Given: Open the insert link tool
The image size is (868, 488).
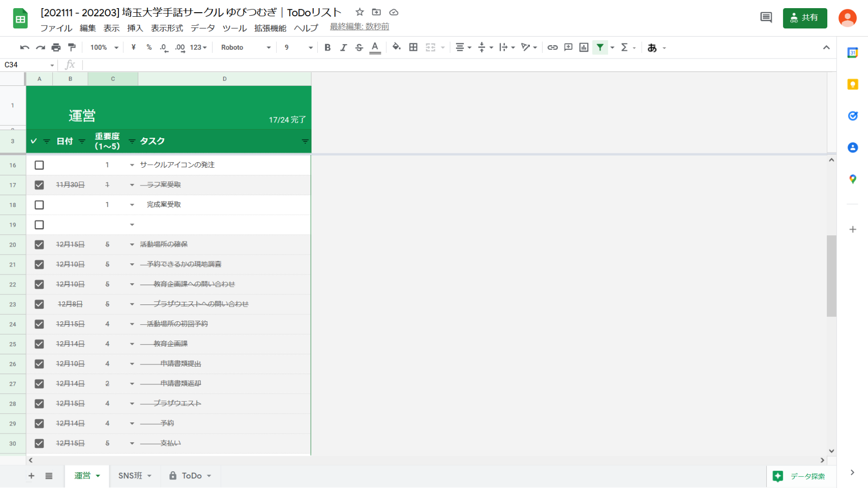Looking at the screenshot, I should click(552, 47).
